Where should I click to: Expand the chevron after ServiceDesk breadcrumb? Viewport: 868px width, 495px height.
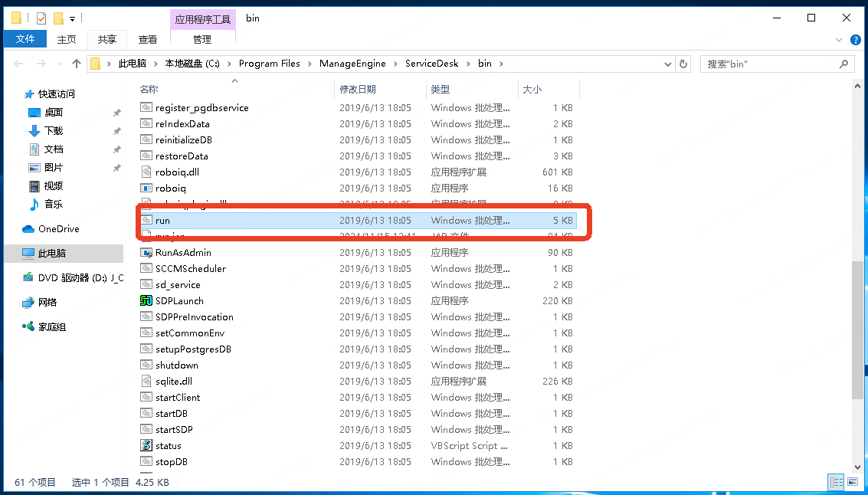click(468, 64)
